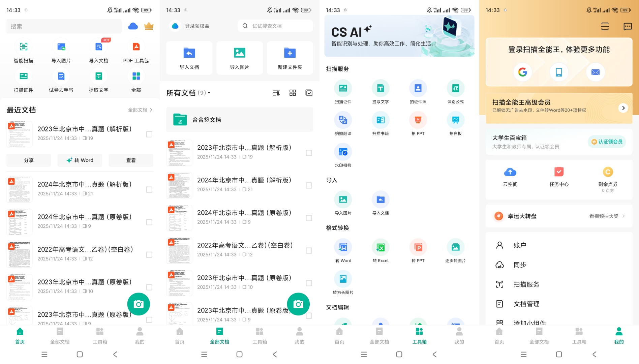
Task: Open the 扫描全能王高级会员 arrow
Action: [x=623, y=108]
